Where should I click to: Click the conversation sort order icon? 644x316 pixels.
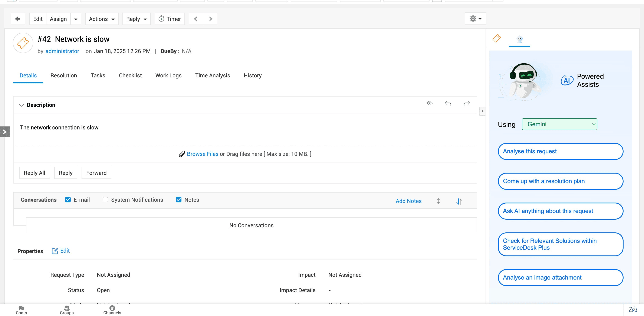(x=459, y=201)
